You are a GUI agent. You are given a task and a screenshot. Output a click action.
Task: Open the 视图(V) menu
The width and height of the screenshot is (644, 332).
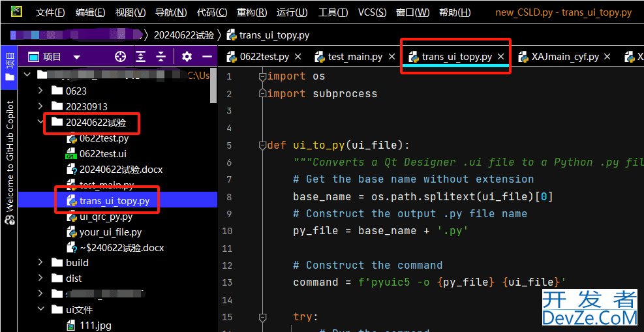click(130, 12)
